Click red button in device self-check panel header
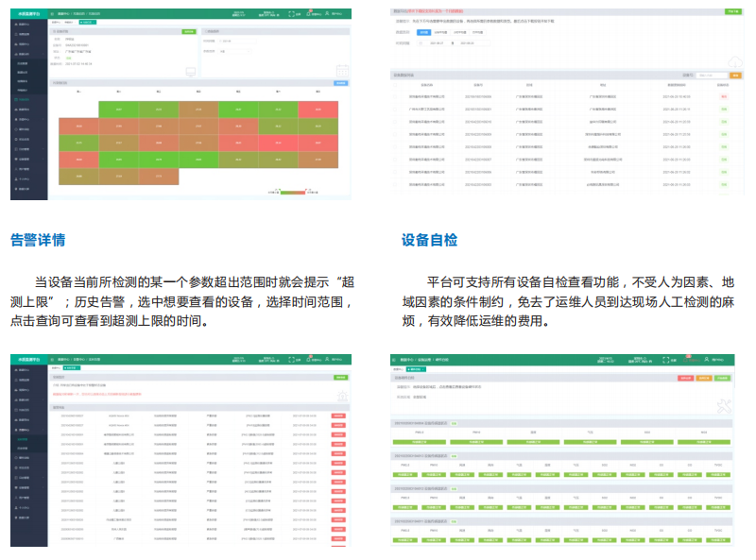Image resolution: width=756 pixels, height=560 pixels. (x=686, y=378)
